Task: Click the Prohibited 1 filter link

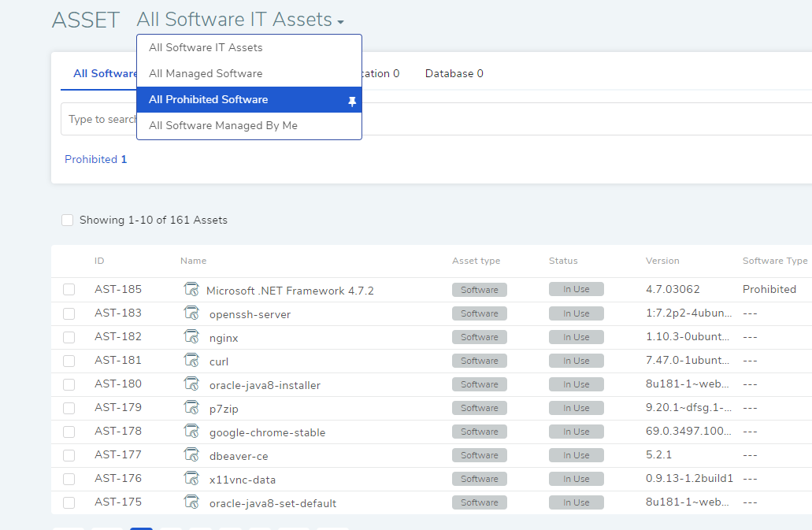Action: [x=96, y=159]
